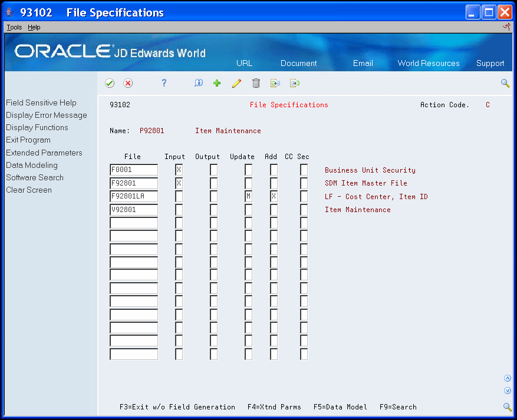The height and width of the screenshot is (420, 517).
Task: Click the green checkmark OK icon
Action: [110, 83]
